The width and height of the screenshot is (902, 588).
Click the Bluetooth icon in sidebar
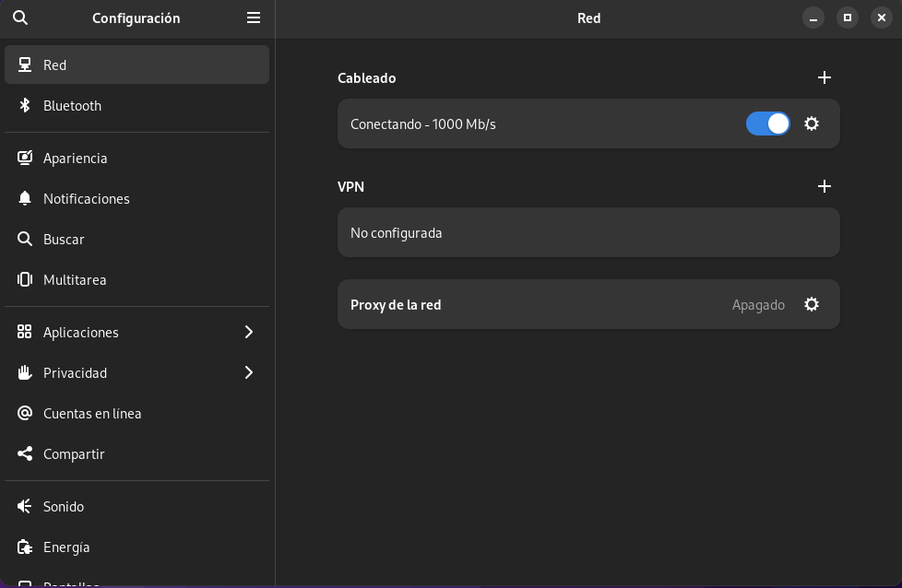pyautogui.click(x=25, y=106)
